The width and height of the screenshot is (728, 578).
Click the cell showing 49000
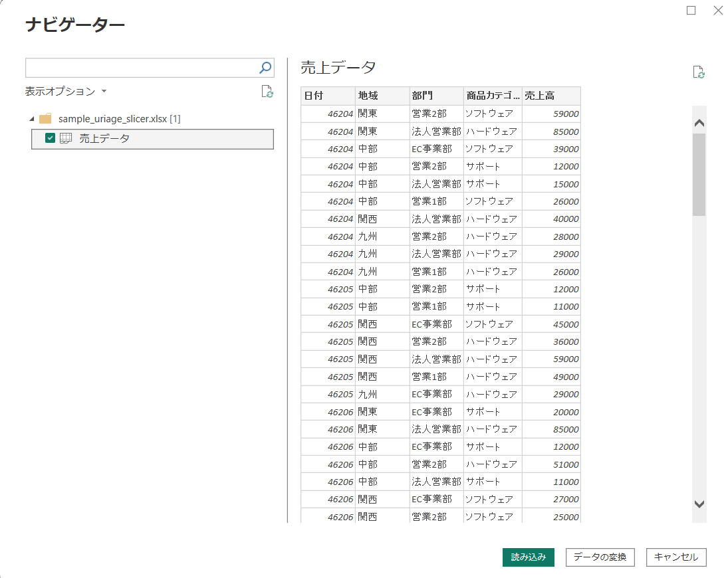[x=551, y=377]
